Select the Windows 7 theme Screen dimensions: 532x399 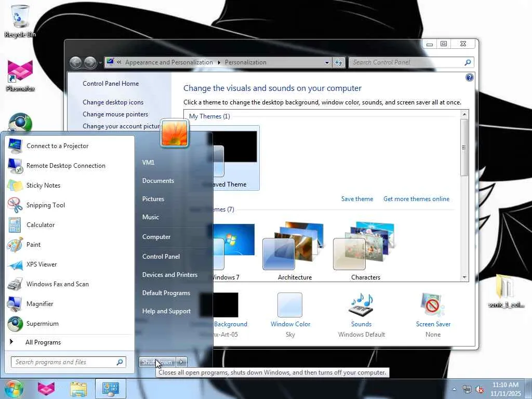(234, 251)
